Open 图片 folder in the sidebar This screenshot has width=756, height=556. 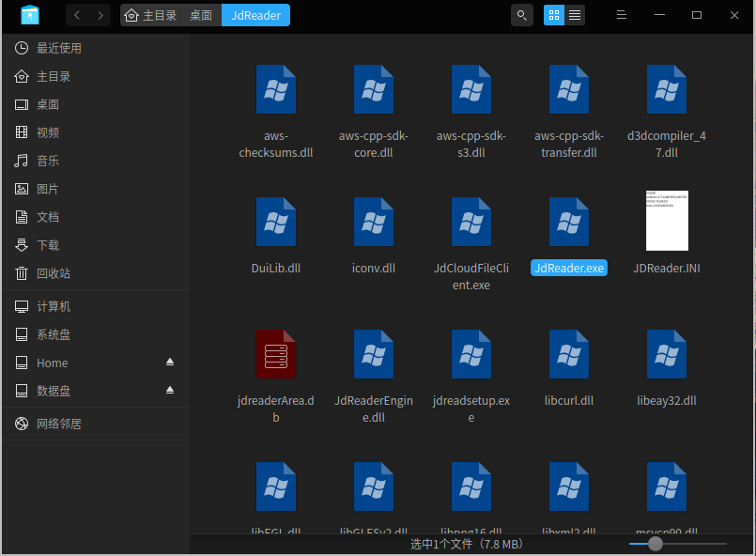tap(96, 189)
